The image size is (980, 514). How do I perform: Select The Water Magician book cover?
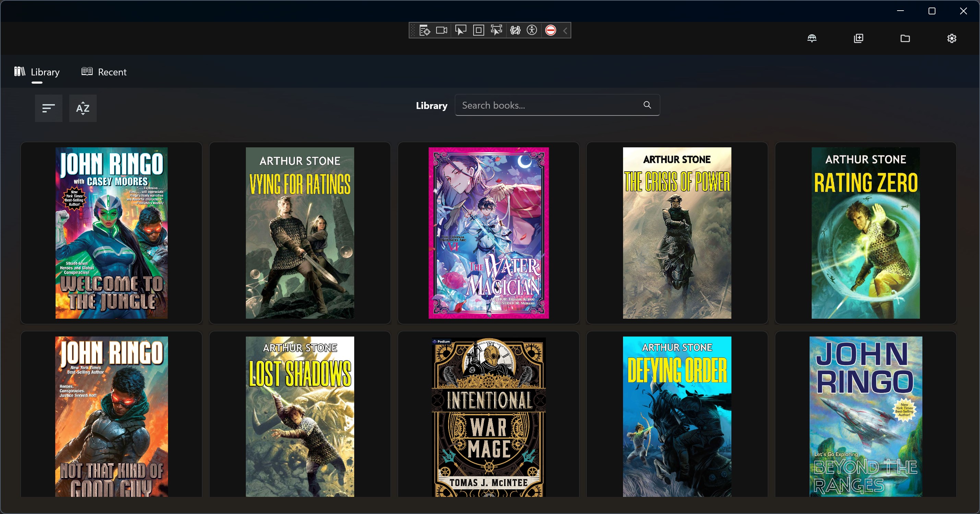489,233
